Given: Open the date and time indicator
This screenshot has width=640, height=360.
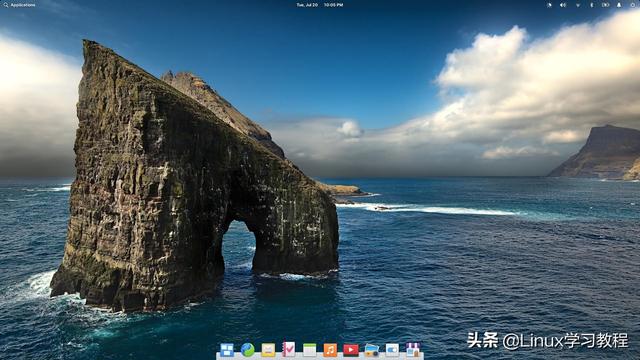Looking at the screenshot, I should [320, 5].
